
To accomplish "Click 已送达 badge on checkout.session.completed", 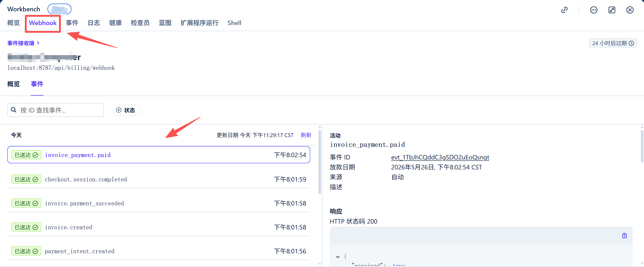I will point(26,179).
